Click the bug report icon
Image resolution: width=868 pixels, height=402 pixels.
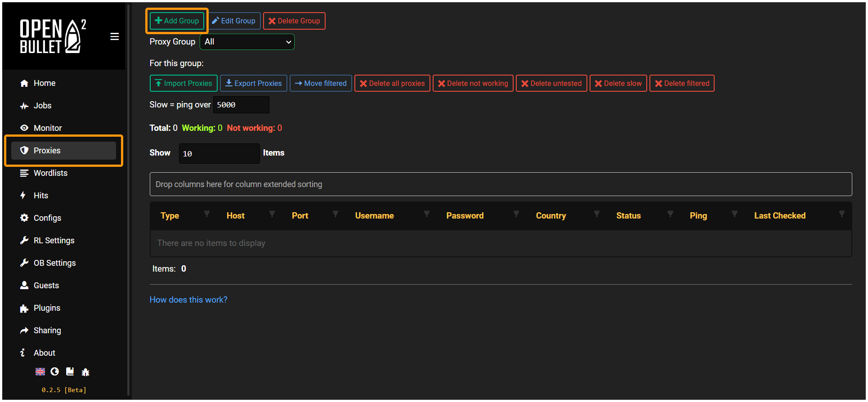[x=85, y=372]
